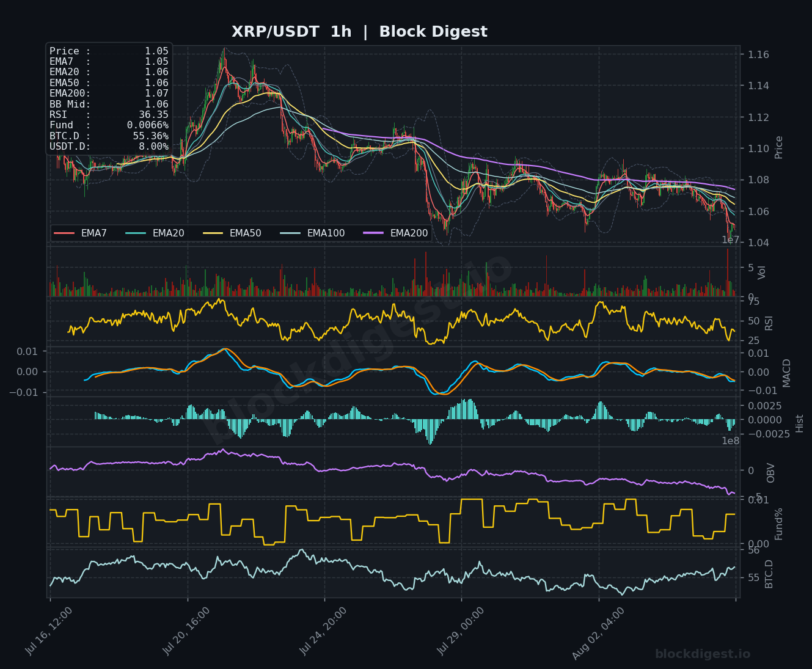This screenshot has height=669, width=812.
Task: Click the yellow EMA50 legend line swatch
Action: [x=213, y=233]
